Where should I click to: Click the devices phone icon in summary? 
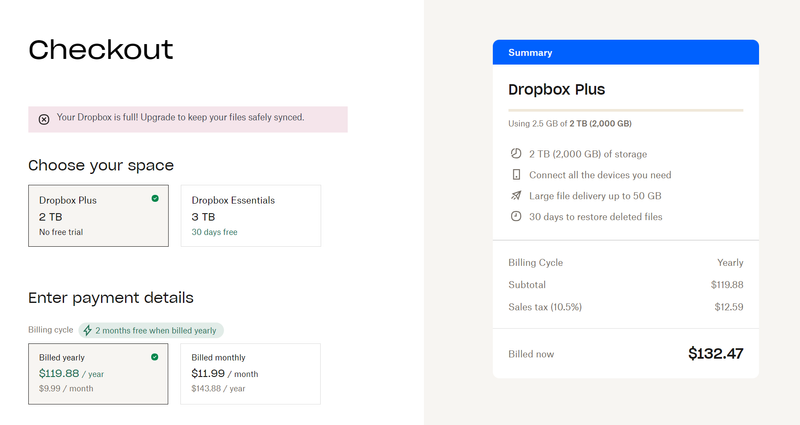(516, 175)
